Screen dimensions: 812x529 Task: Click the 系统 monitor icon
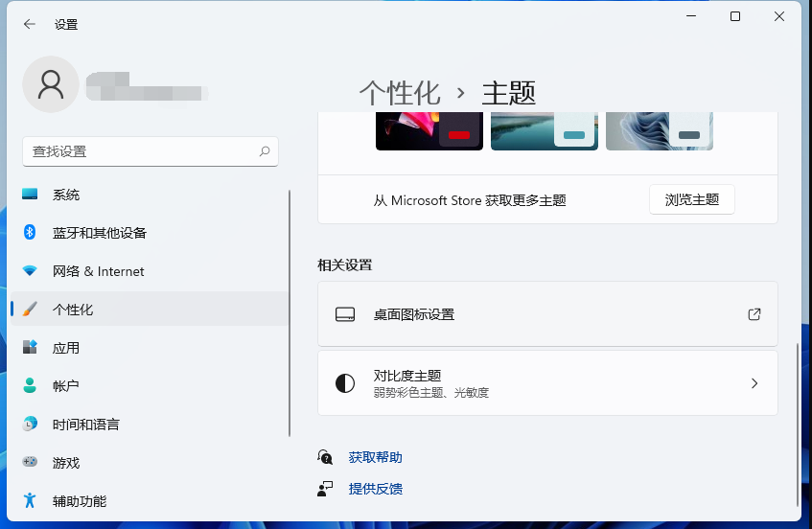tap(30, 195)
